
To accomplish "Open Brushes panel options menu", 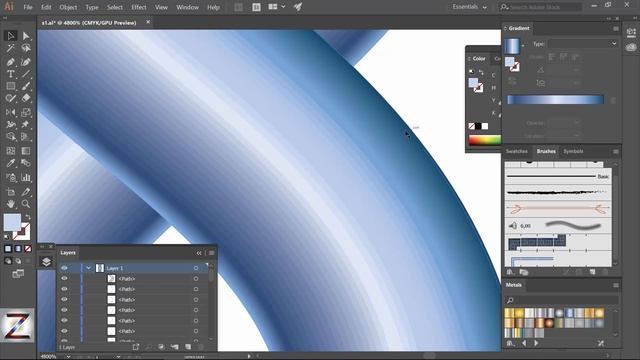I will pos(616,151).
